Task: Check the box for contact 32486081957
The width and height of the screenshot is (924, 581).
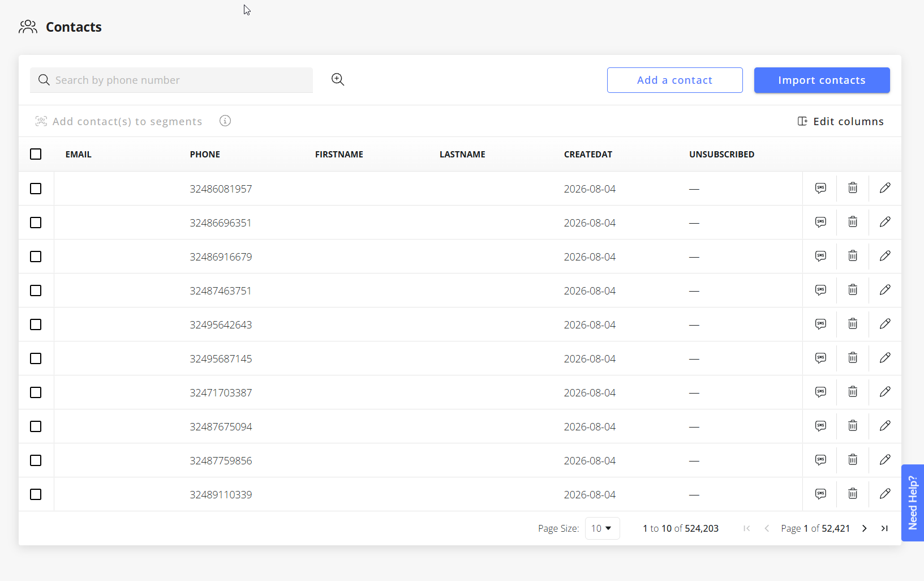Action: pyautogui.click(x=36, y=189)
